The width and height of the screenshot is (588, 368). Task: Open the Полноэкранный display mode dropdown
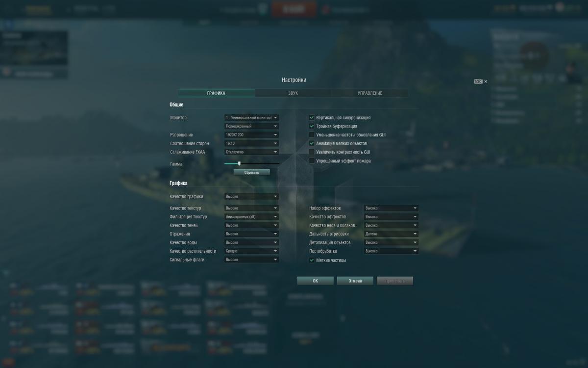pos(251,126)
